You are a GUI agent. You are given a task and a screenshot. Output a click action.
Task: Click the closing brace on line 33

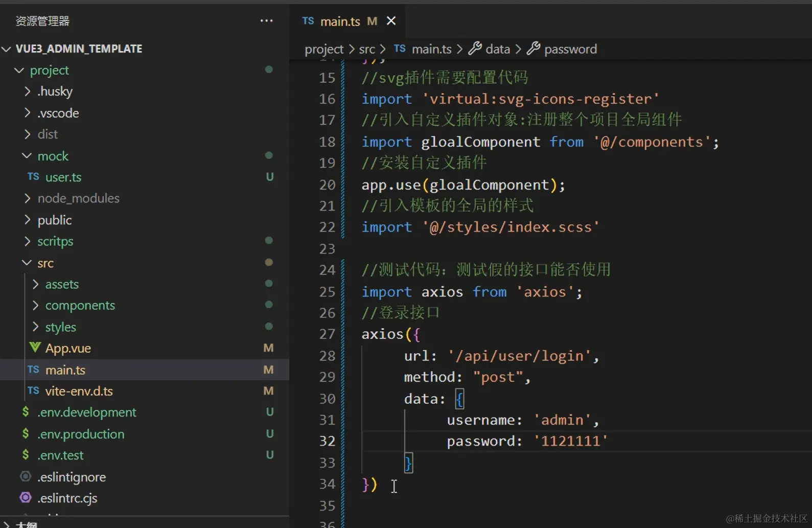pos(408,463)
